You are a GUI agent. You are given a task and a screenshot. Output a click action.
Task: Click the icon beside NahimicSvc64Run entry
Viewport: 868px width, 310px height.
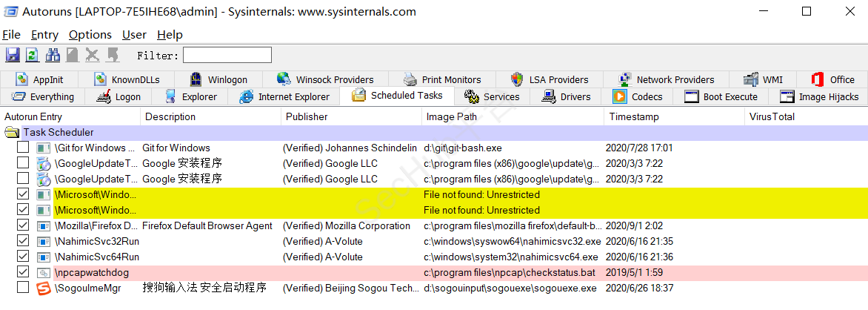coord(43,257)
